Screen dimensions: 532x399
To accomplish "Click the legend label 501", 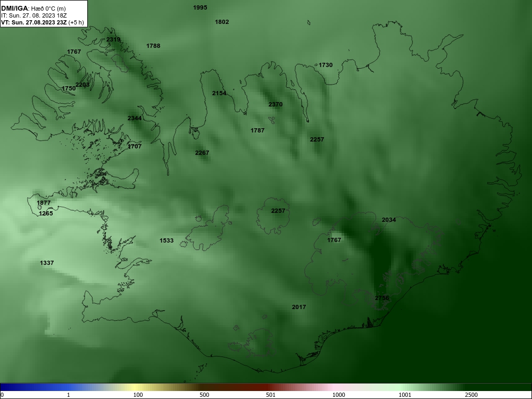I will [x=271, y=395].
